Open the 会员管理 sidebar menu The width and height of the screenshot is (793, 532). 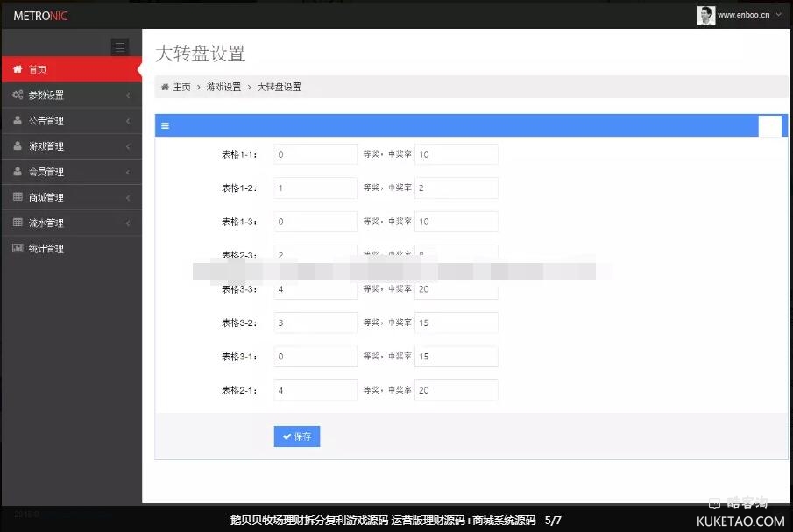tap(71, 172)
